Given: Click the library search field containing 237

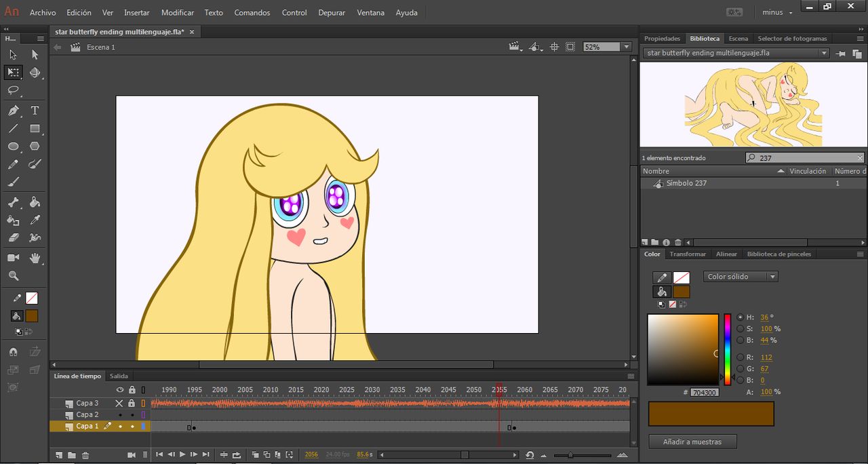Looking at the screenshot, I should pyautogui.click(x=804, y=157).
